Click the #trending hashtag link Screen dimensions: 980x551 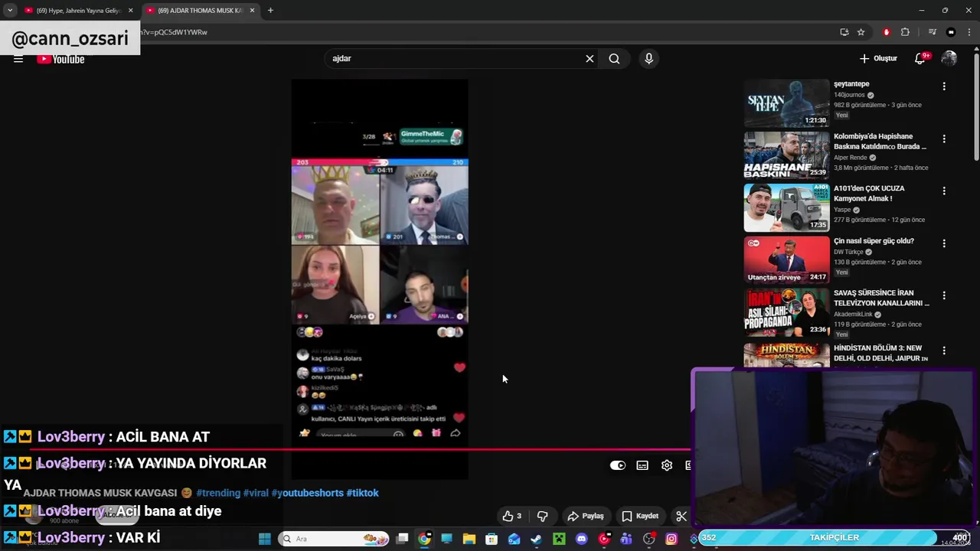(218, 493)
